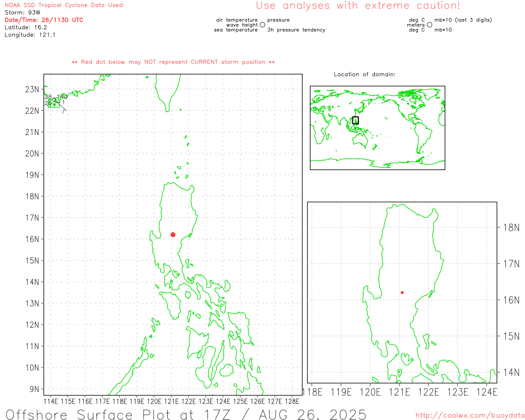Click the 23N latitude label
This screenshot has height=420, width=525.
coord(32,89)
